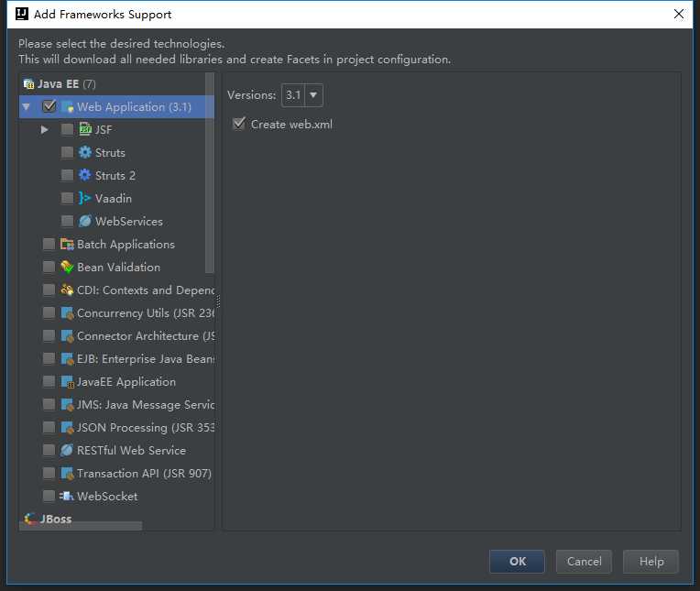
Task: Click the Concurrency Utils icon
Action: click(67, 313)
